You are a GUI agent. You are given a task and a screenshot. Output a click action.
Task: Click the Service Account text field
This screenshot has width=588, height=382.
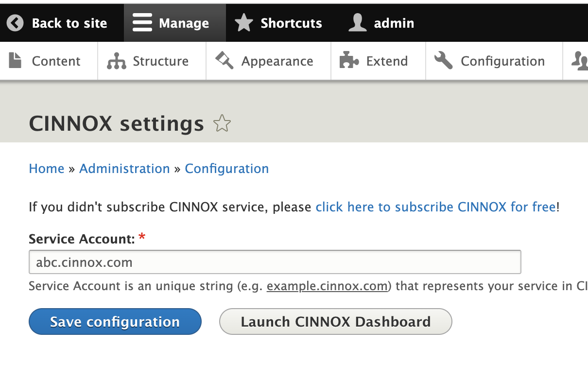coord(275,262)
